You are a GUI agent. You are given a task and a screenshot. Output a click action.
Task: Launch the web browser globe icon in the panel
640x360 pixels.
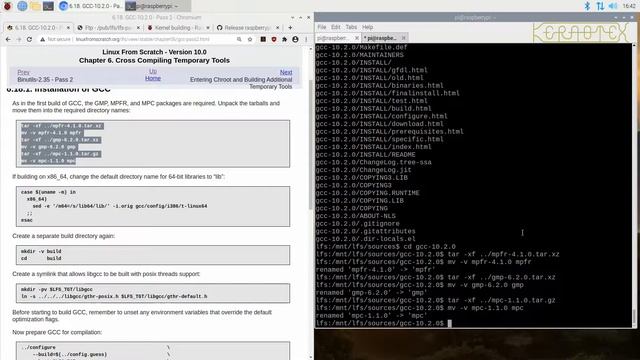click(22, 6)
